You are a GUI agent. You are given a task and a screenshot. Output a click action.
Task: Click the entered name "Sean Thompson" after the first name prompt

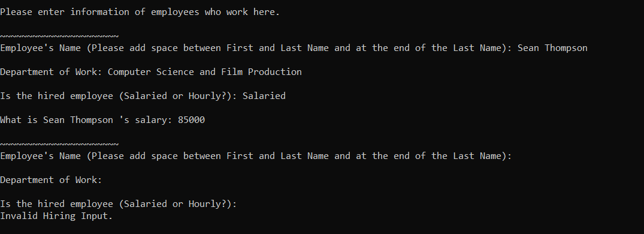[552, 48]
